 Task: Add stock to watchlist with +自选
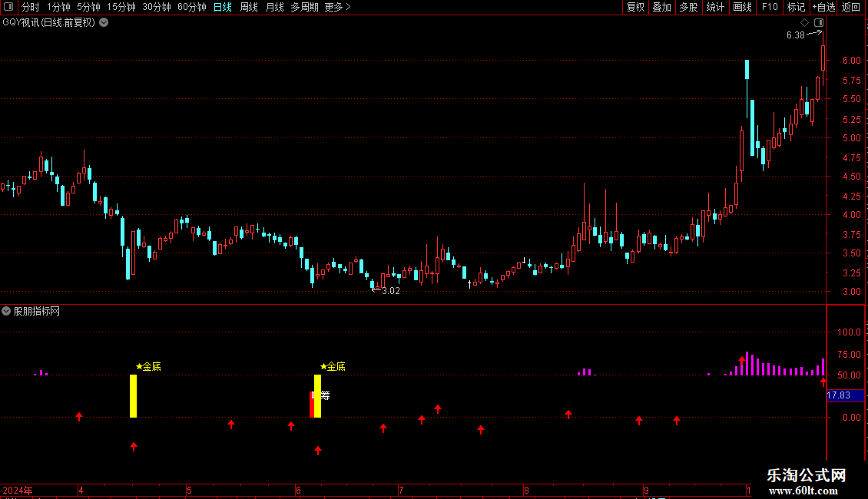pos(823,7)
